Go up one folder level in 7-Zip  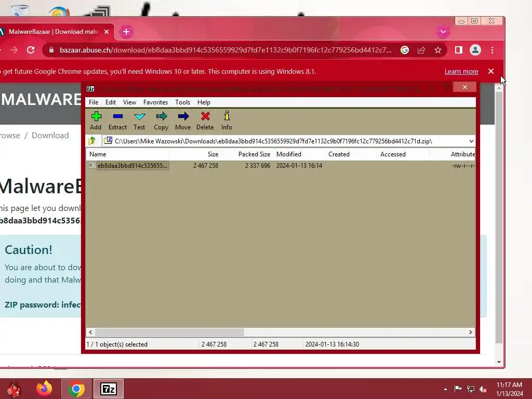(92, 141)
